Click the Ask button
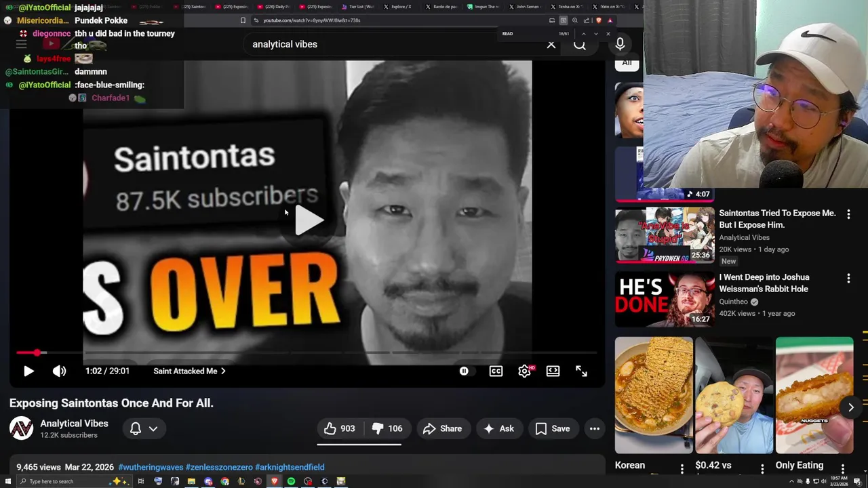Image resolution: width=868 pixels, height=488 pixels. pos(498,428)
